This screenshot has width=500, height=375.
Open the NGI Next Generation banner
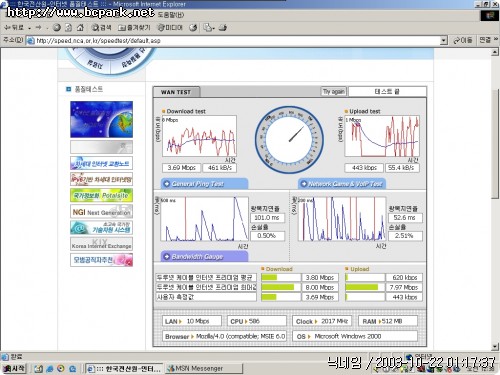click(101, 212)
